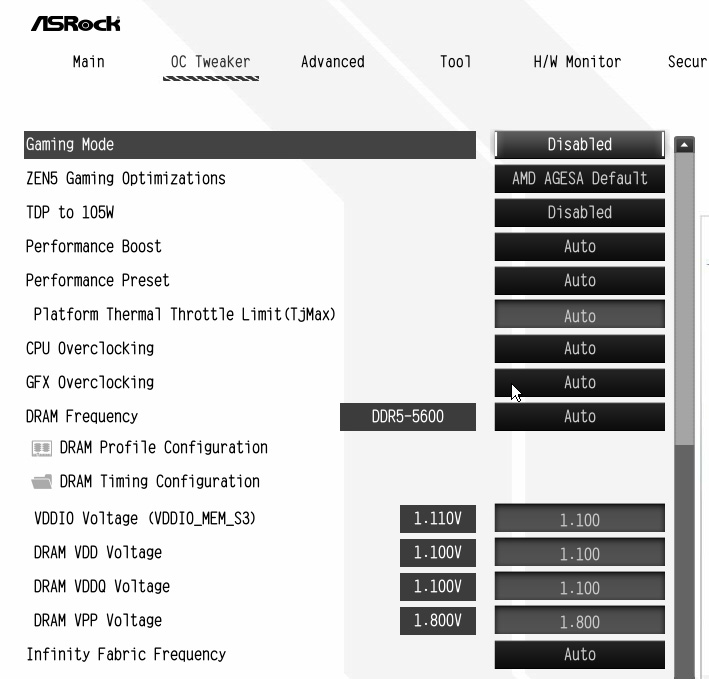Image resolution: width=709 pixels, height=679 pixels.
Task: Select the GFX Overclocking label
Action: [x=90, y=383]
